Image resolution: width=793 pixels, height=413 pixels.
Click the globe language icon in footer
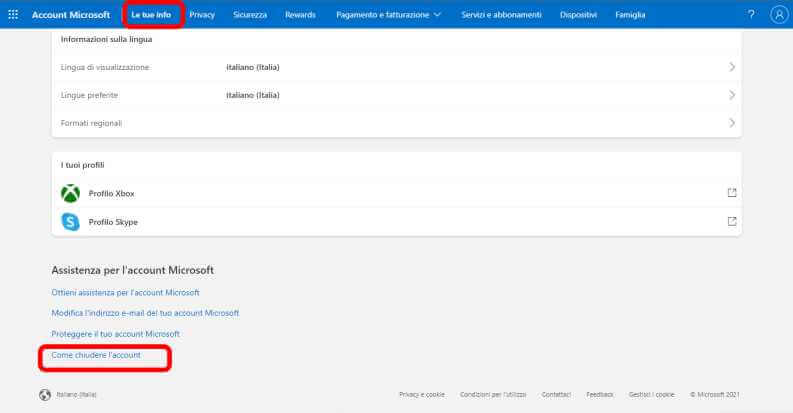point(45,395)
